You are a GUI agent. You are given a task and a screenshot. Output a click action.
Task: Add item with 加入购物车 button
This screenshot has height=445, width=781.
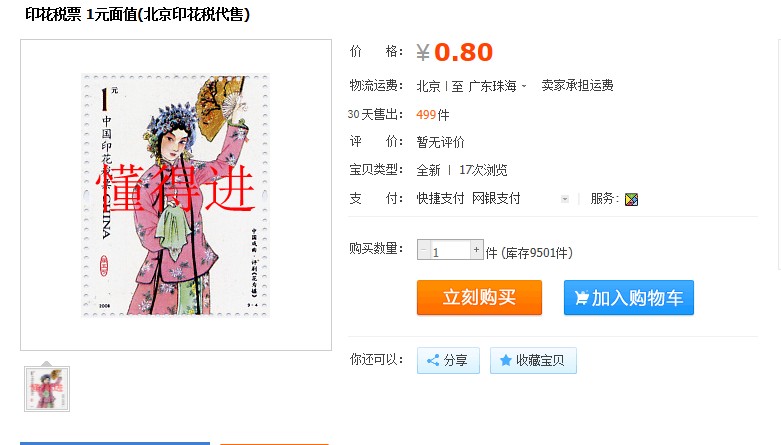click(x=629, y=297)
